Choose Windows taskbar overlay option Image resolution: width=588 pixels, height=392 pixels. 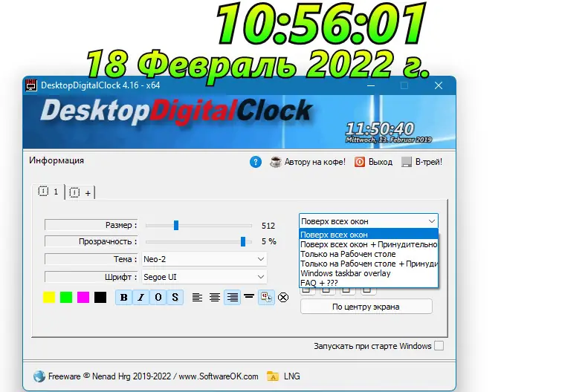click(368, 273)
